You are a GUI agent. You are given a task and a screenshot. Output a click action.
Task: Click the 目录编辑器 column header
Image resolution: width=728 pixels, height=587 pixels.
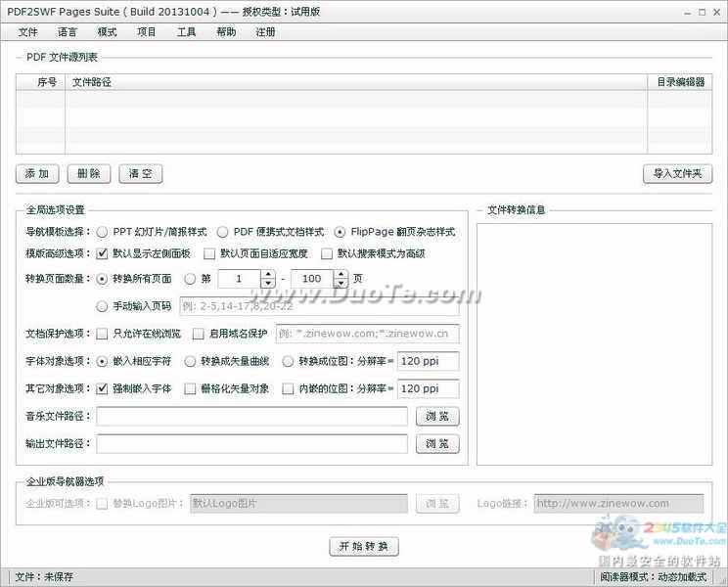click(680, 82)
